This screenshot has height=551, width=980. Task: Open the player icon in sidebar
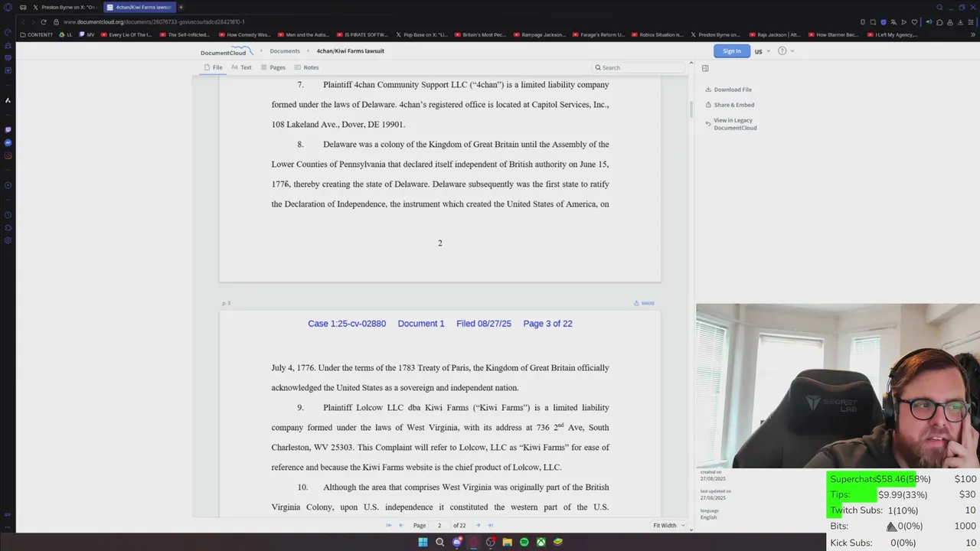(x=8, y=185)
